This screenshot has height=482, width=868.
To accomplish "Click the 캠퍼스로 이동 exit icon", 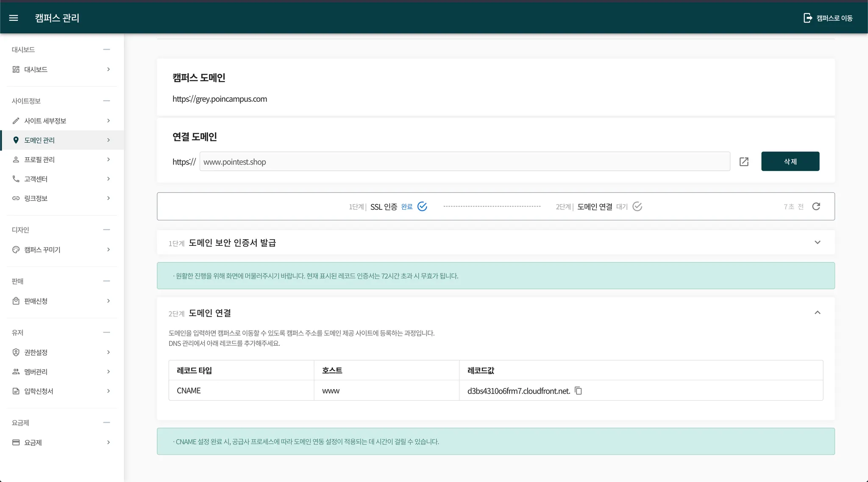I will coord(808,18).
